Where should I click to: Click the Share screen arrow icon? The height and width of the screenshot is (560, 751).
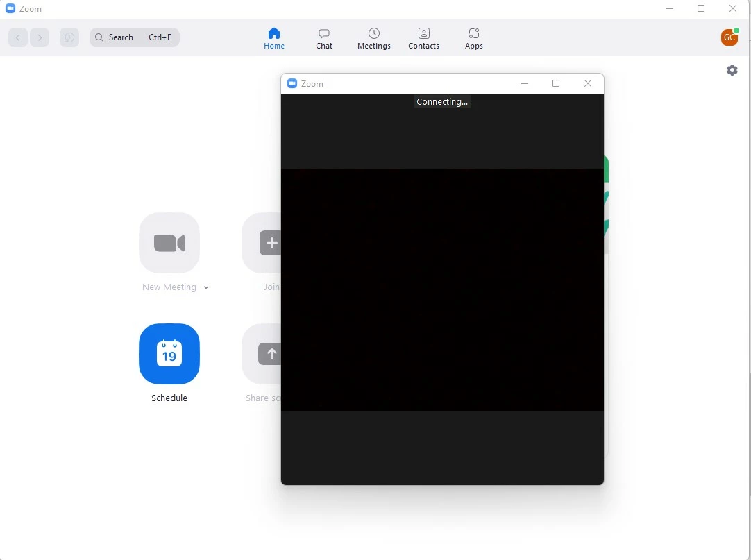(x=262, y=353)
